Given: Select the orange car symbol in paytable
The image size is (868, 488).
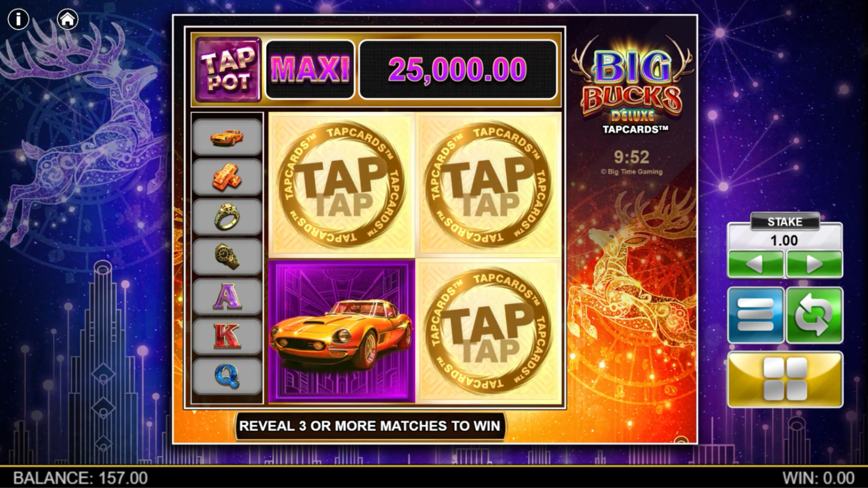Looking at the screenshot, I should 227,137.
